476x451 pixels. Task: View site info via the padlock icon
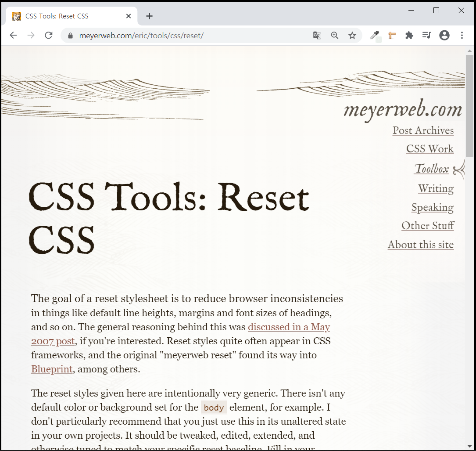[x=71, y=36]
